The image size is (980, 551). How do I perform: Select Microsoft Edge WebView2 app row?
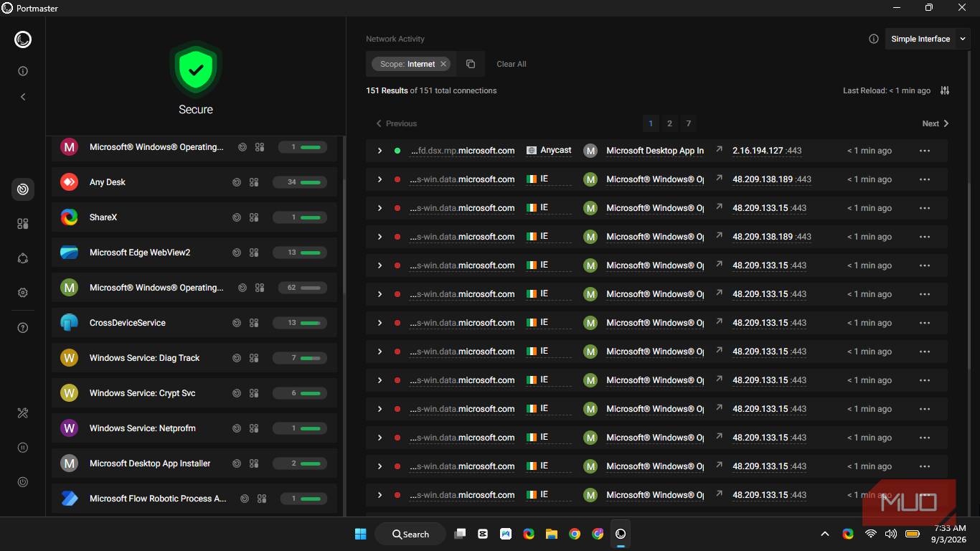(x=194, y=253)
